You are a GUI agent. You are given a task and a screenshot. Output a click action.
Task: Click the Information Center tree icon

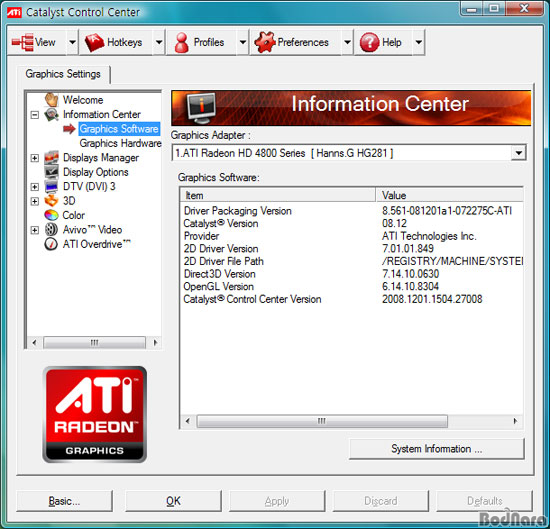[x=52, y=114]
